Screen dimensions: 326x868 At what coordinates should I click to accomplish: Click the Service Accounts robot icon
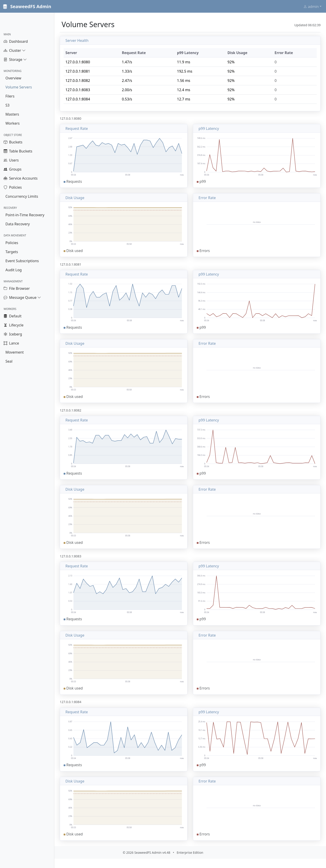[x=5, y=178]
